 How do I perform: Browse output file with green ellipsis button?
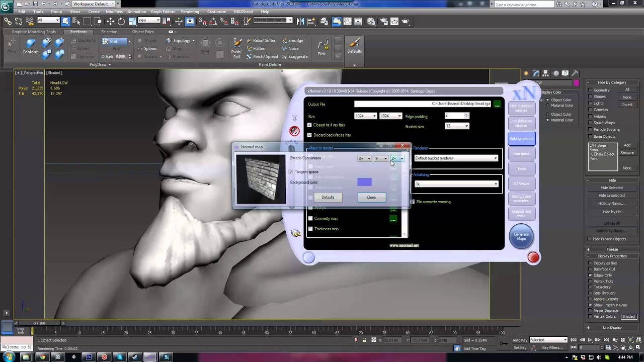[497, 104]
